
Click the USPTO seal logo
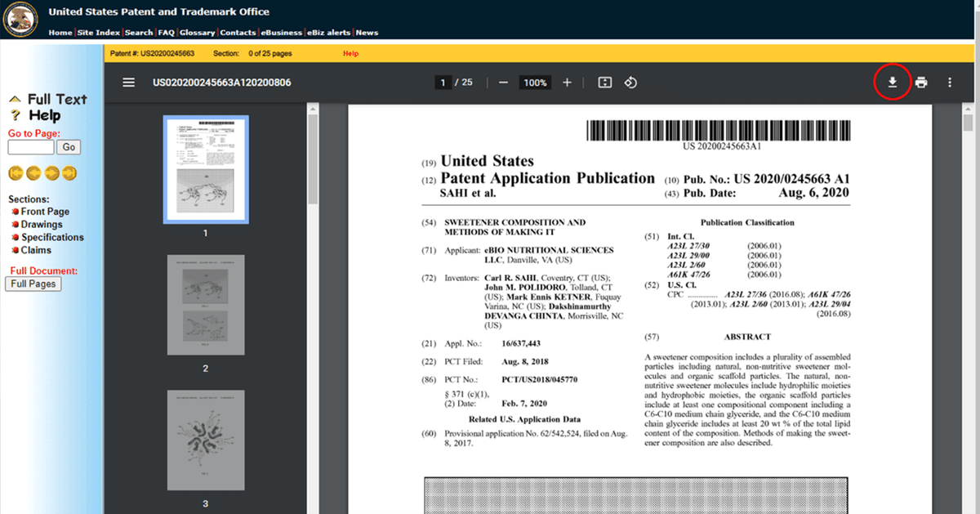[20, 18]
